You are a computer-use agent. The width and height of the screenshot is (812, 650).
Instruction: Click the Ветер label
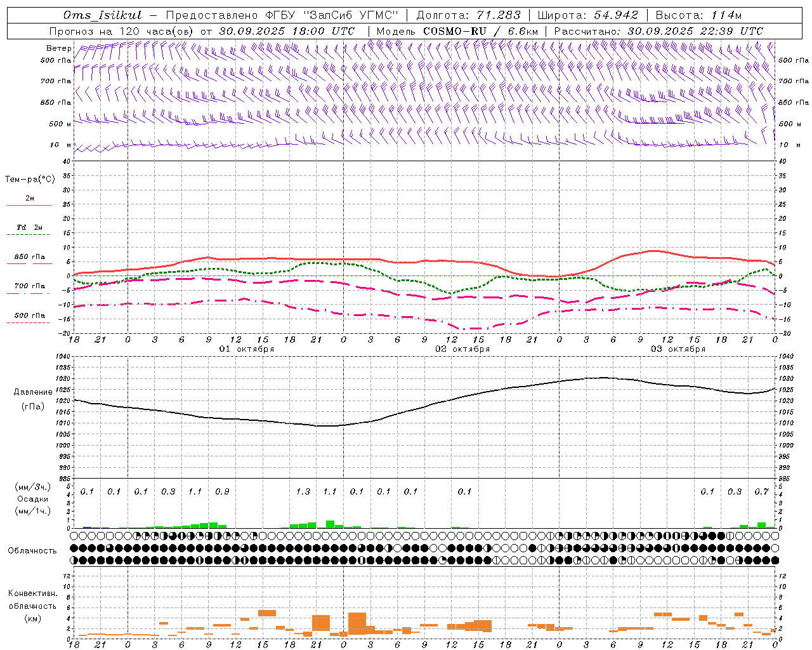click(59, 48)
